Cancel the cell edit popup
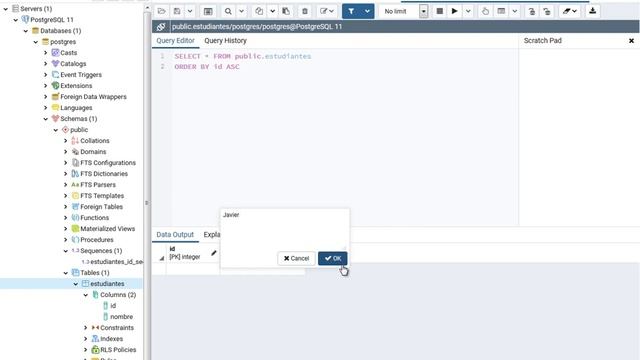This screenshot has height=360, width=640. coord(296,258)
